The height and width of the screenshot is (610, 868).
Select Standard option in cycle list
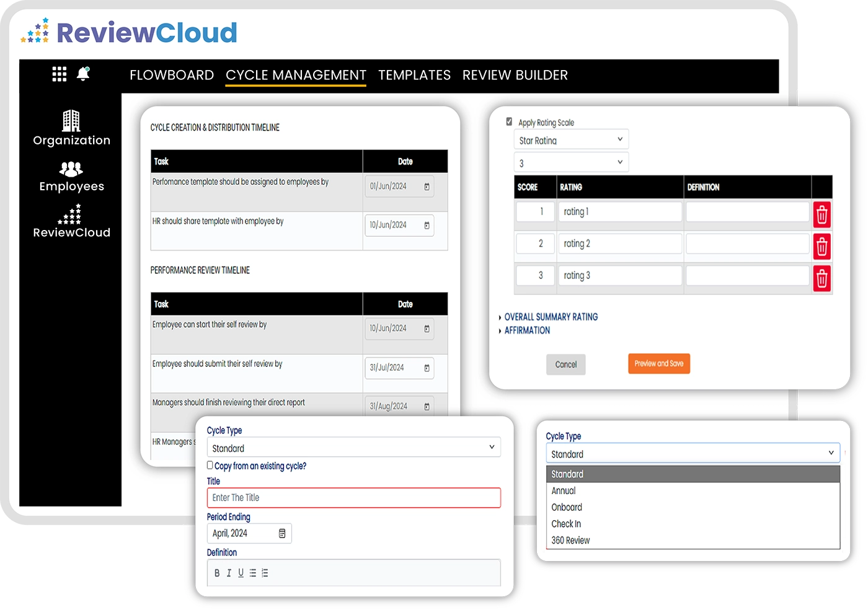click(x=693, y=474)
